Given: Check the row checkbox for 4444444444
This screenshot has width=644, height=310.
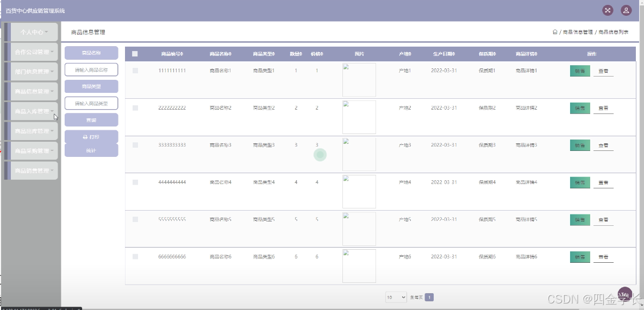Looking at the screenshot, I should (135, 182).
